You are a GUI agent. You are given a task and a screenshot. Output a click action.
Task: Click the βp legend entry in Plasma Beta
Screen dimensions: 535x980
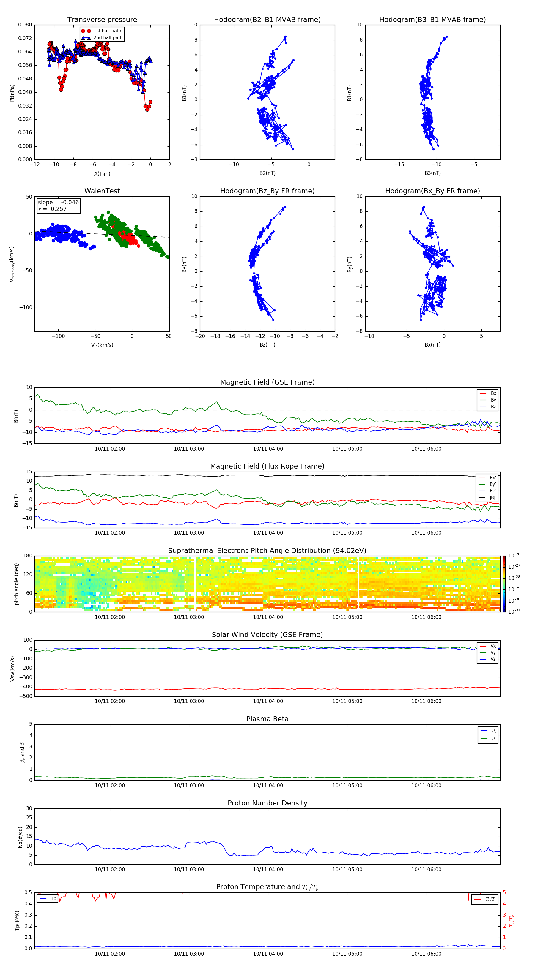coord(488,731)
